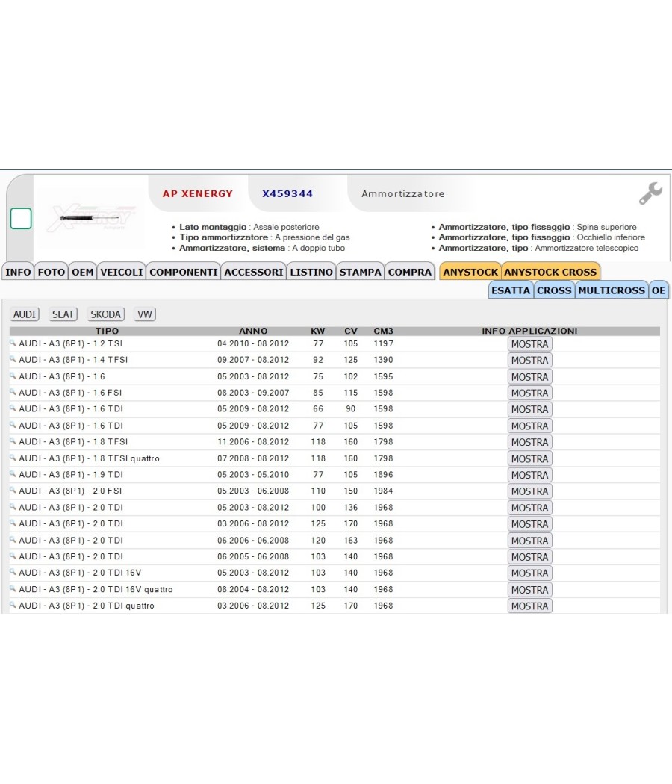This screenshot has height=784, width=672.
Task: Open the FOTO tab
Action: coord(51,272)
